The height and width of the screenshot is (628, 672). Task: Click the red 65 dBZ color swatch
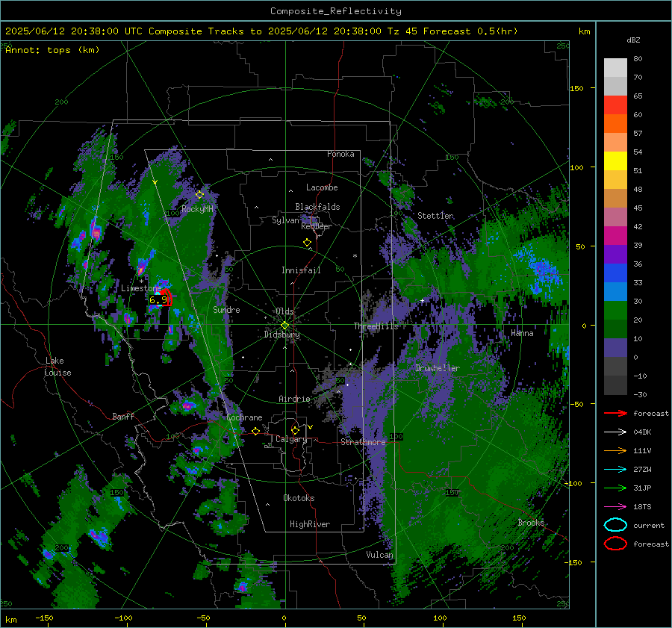pyautogui.click(x=615, y=105)
